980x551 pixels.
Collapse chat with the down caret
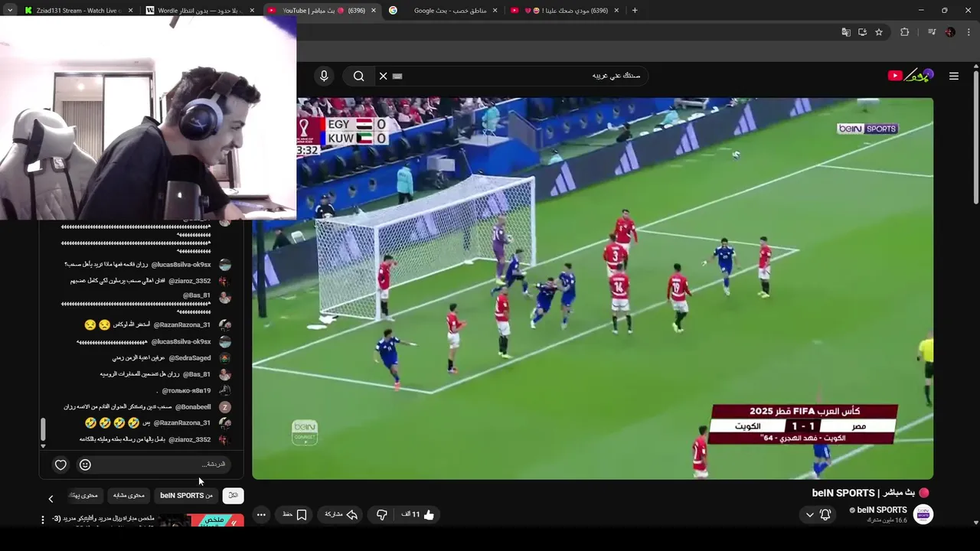pyautogui.click(x=43, y=445)
